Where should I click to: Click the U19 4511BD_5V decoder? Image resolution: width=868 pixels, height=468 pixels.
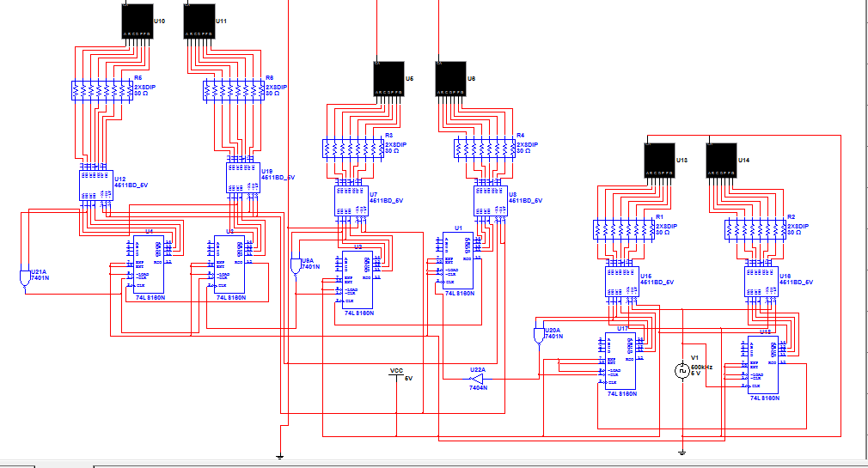[243, 178]
